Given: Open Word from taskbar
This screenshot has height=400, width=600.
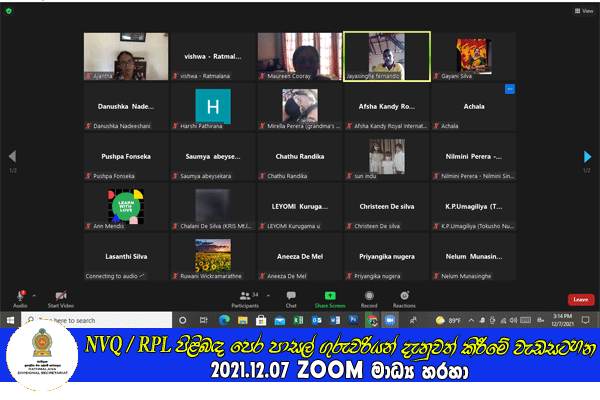Looking at the screenshot, I should (x=335, y=320).
